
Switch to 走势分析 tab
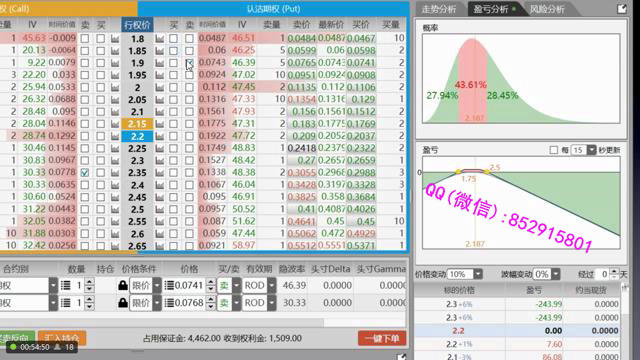pos(439,9)
